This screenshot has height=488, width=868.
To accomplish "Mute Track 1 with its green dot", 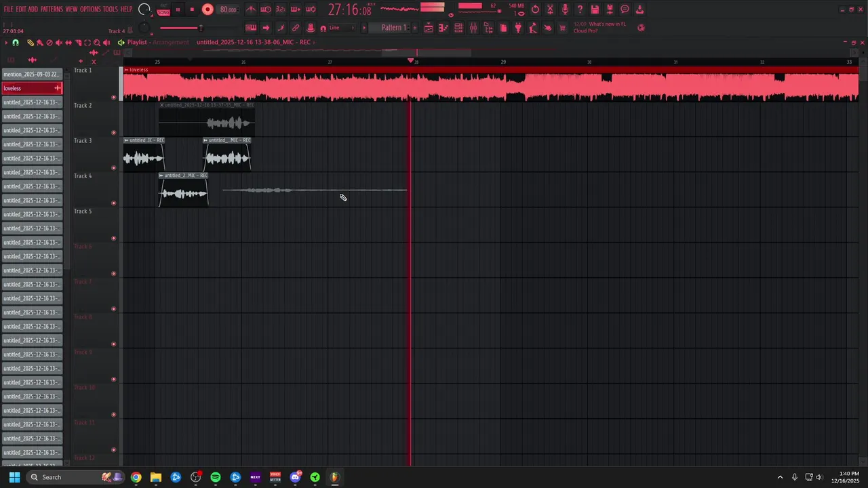I will tap(113, 98).
